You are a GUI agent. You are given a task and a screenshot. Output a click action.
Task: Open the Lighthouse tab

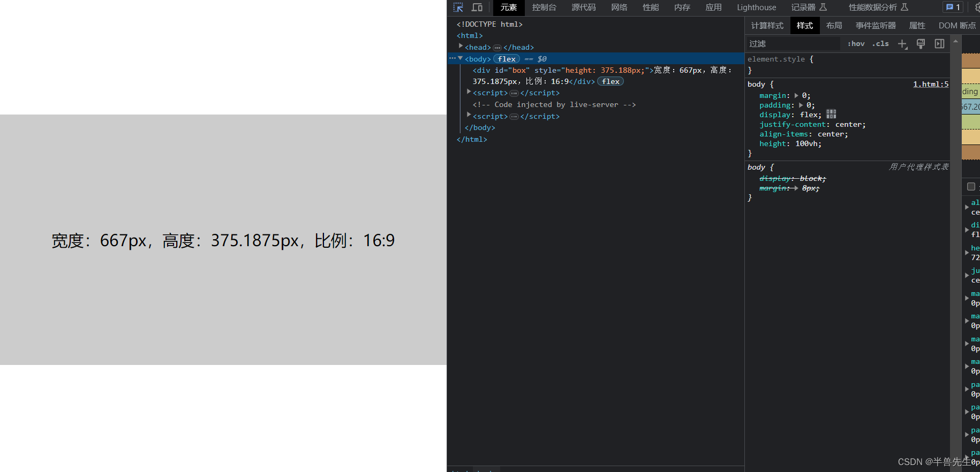point(756,7)
